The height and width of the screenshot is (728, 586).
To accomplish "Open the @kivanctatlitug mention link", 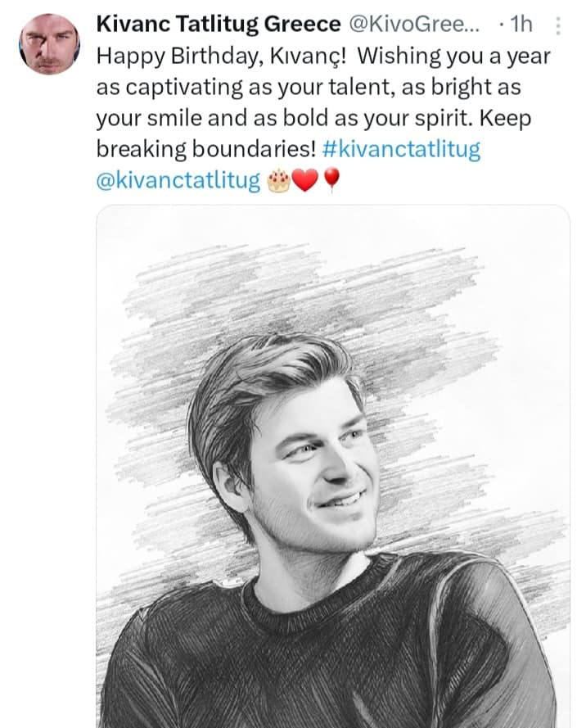I will tap(178, 181).
